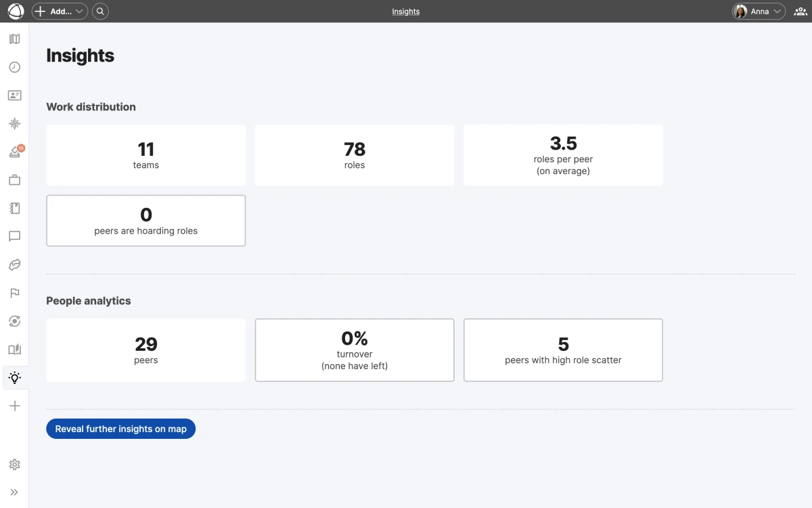
Task: Open the Anna account dropdown
Action: click(x=758, y=11)
